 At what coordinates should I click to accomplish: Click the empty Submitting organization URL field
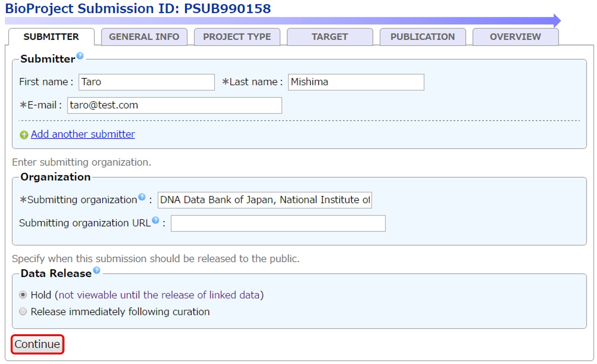coord(278,223)
